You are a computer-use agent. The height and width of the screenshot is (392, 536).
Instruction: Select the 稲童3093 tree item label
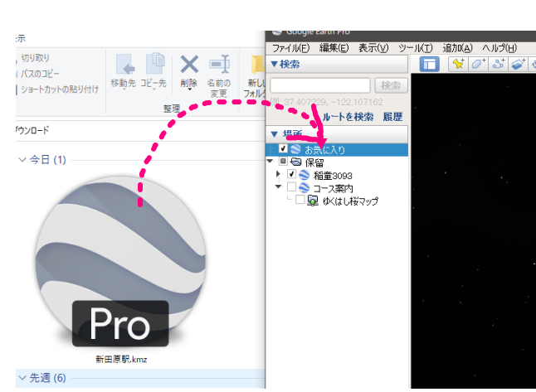click(x=333, y=176)
